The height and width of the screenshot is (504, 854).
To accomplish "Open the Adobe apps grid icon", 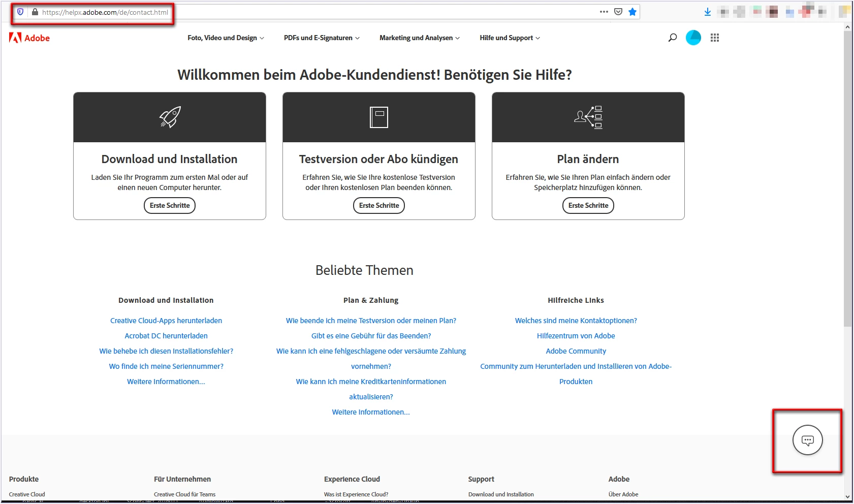I will (715, 38).
